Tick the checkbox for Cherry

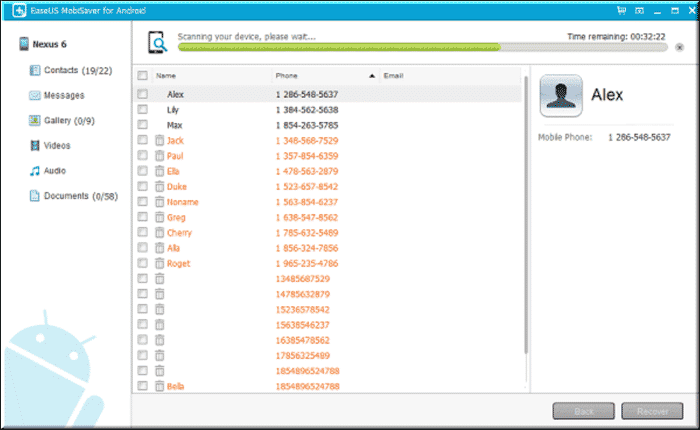point(142,232)
